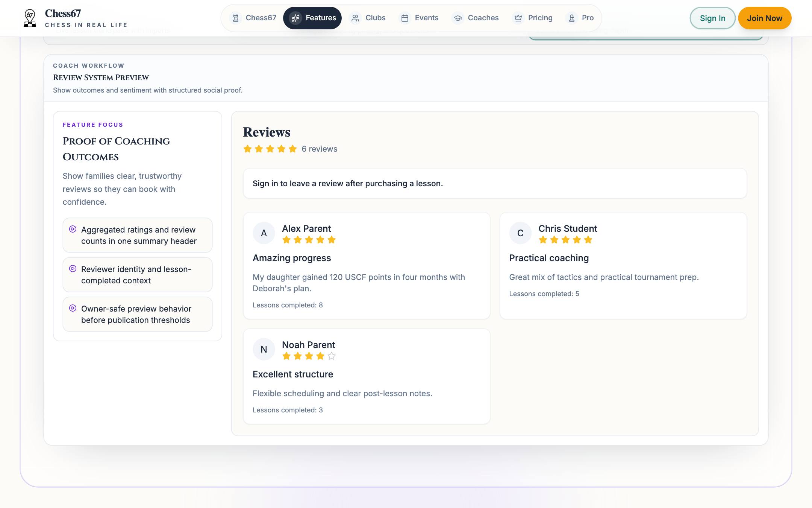This screenshot has height=508, width=812.
Task: Select the Aggregated ratings feature card
Action: coord(138,235)
